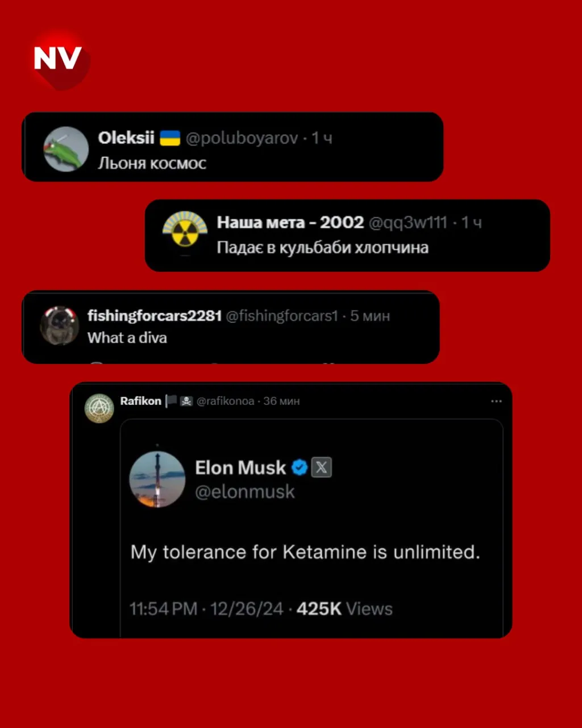Open the 11:54 PM · 12/26/24 timestamp
This screenshot has height=728, width=582.
click(x=206, y=609)
